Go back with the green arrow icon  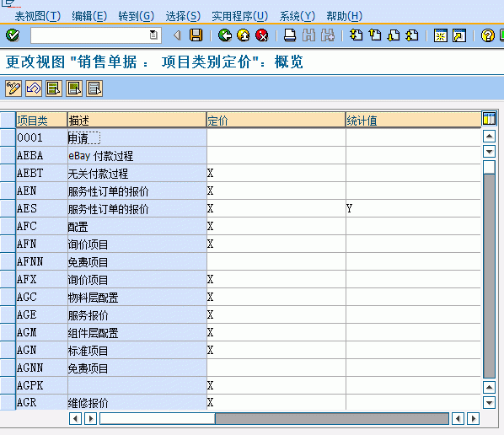click(x=225, y=35)
